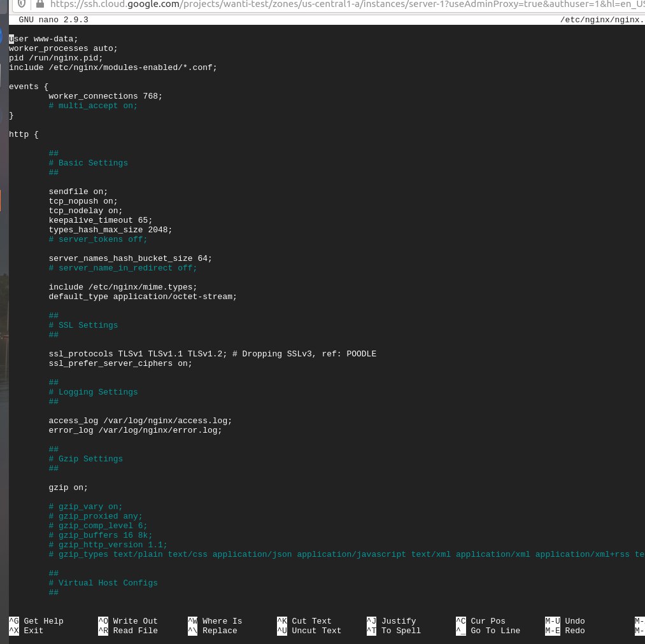
Task: Click the ^_ Go To Line shortcut
Action: [x=488, y=631]
